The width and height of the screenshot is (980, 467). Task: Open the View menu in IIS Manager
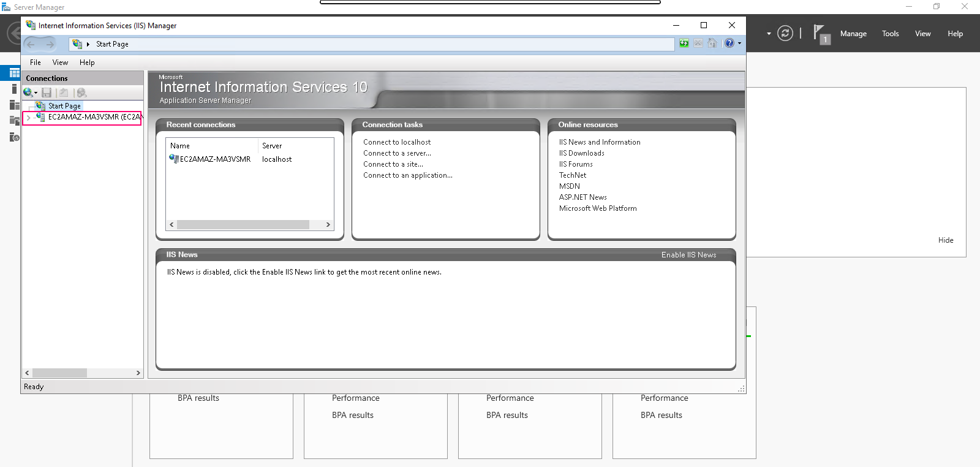coord(60,63)
